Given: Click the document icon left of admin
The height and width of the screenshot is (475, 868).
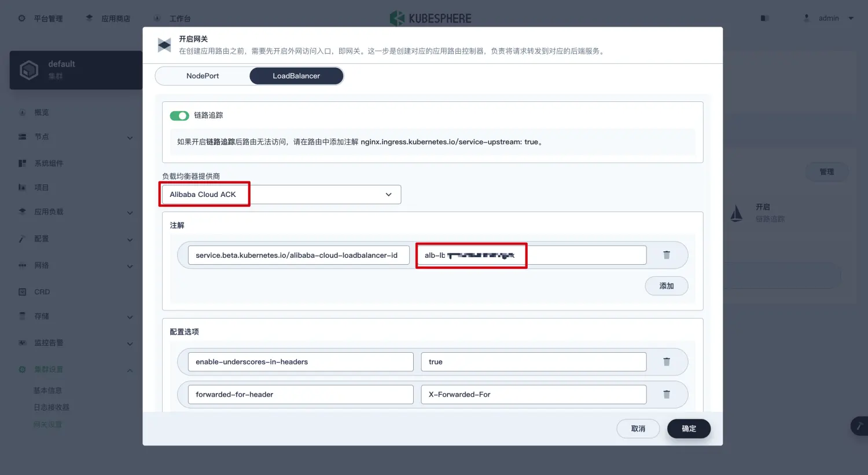Looking at the screenshot, I should pos(764,19).
